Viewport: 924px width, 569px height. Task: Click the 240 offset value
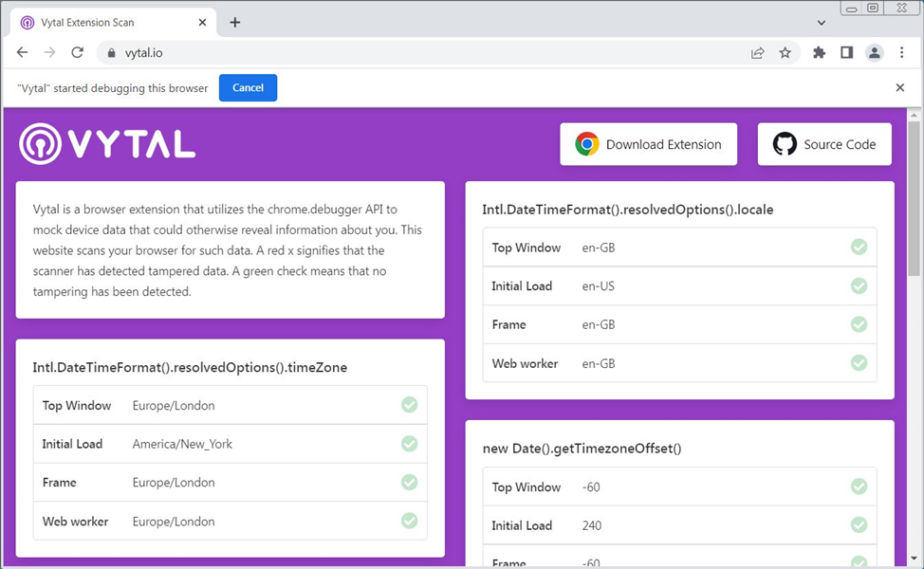tap(592, 525)
